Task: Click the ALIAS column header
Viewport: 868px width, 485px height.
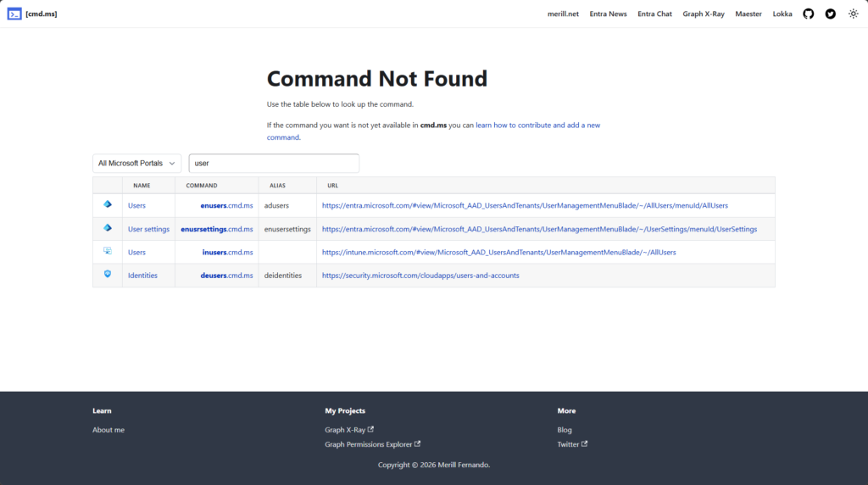Action: (277, 186)
